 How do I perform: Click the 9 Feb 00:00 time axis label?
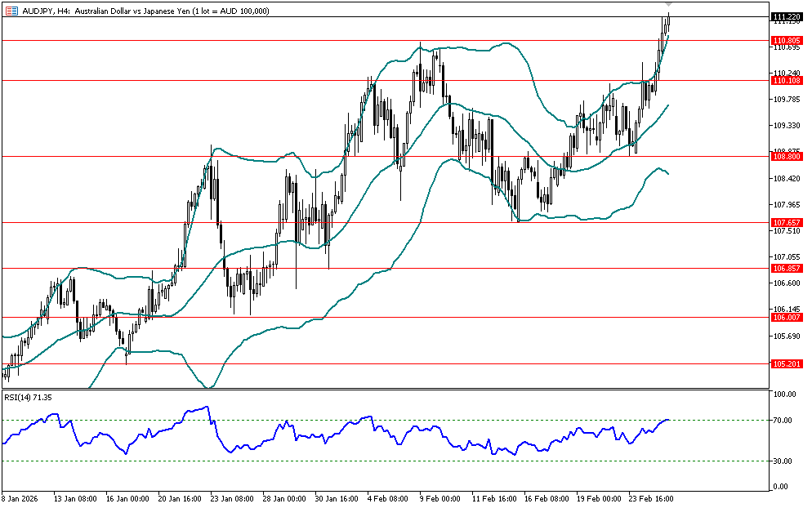click(441, 497)
